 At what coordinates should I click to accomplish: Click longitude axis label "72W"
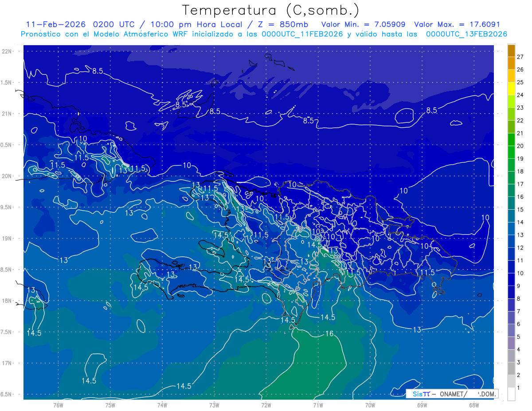coord(266,405)
